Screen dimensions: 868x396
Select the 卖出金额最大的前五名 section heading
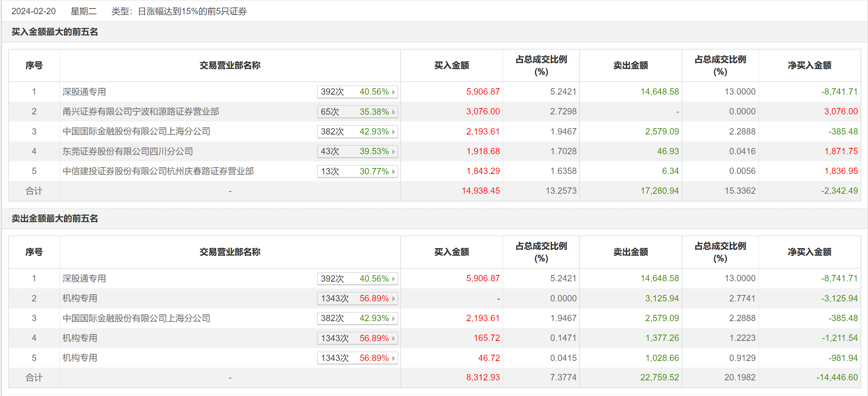[x=55, y=219]
